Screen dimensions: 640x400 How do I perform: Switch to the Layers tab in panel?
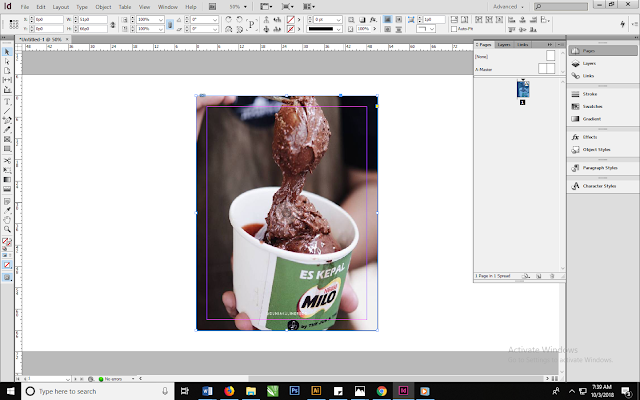[x=504, y=44]
